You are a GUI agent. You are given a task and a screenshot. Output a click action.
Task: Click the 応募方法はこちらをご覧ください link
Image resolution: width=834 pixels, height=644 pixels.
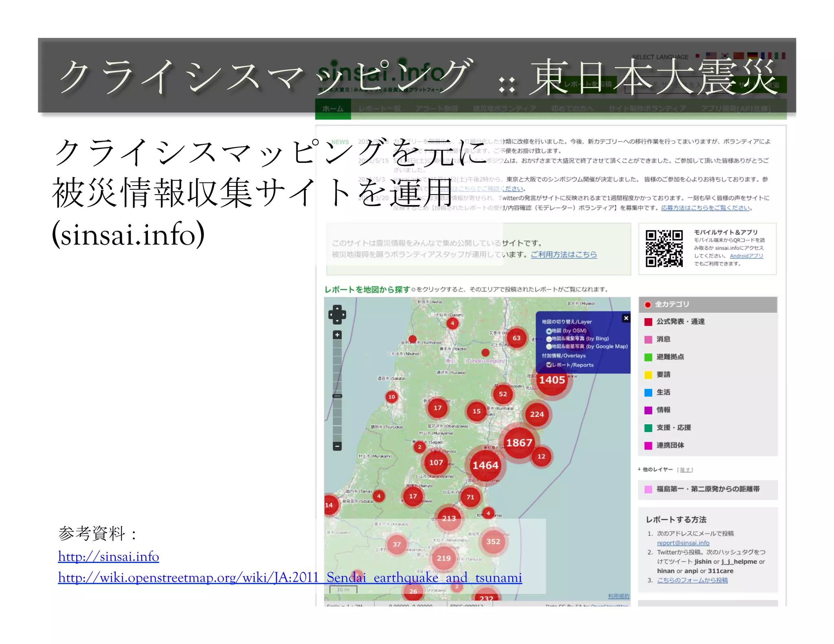[706, 208]
